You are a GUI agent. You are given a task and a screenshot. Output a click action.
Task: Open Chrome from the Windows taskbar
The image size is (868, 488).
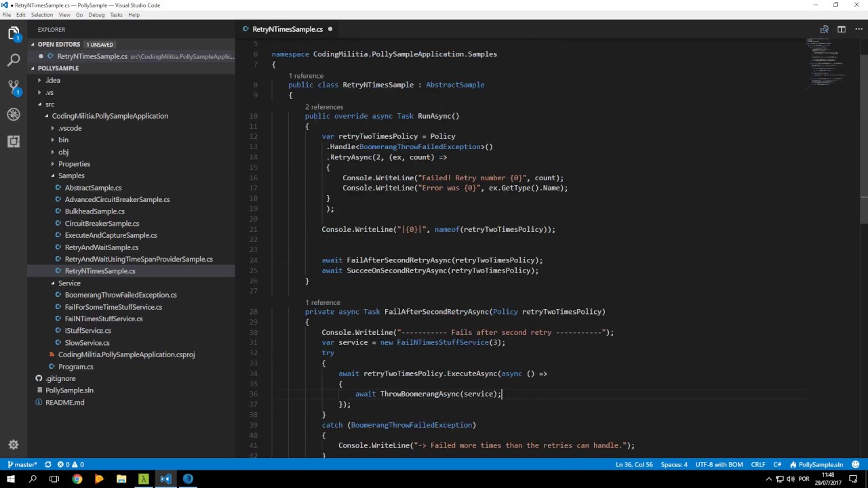pos(77,479)
